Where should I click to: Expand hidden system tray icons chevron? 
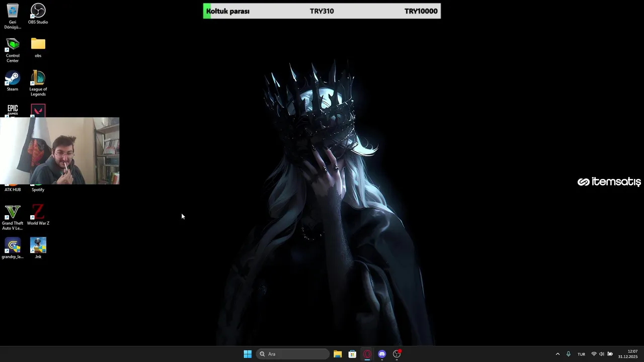coord(557,354)
